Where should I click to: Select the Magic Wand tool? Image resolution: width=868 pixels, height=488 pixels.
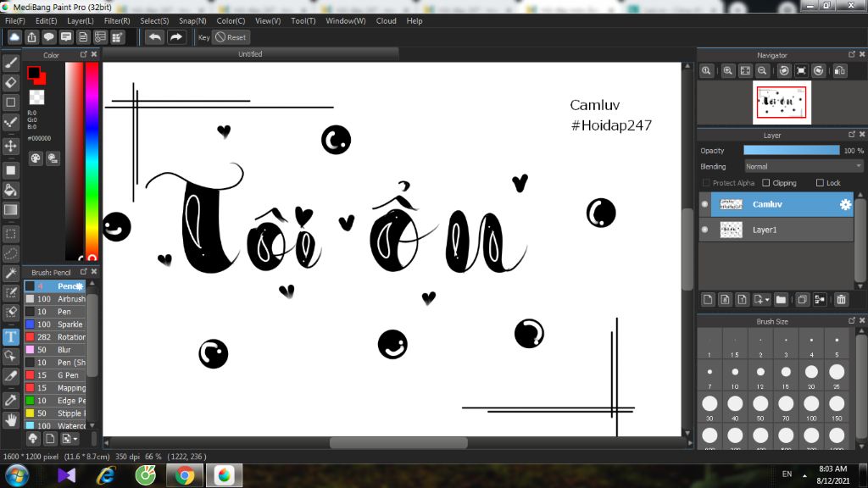(10, 274)
